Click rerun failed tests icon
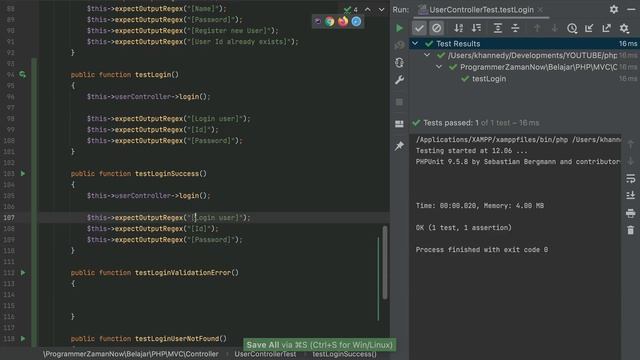 coord(399,45)
